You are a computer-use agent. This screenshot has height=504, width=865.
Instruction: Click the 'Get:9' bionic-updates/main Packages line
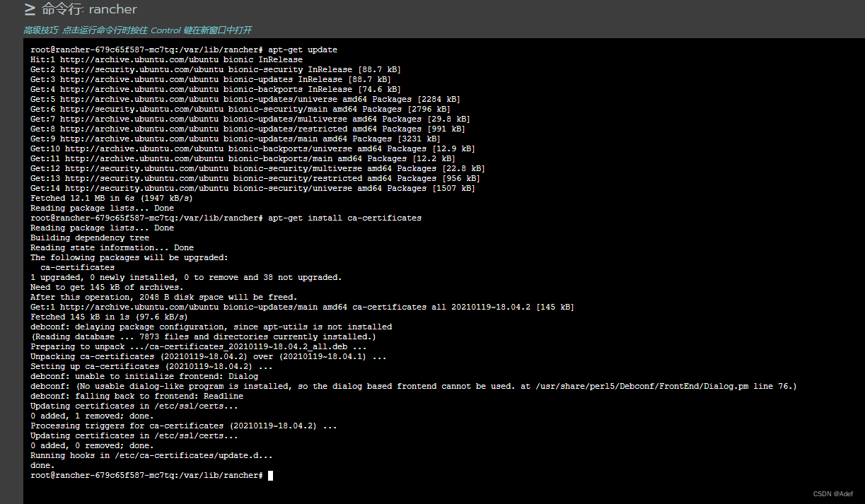235,139
